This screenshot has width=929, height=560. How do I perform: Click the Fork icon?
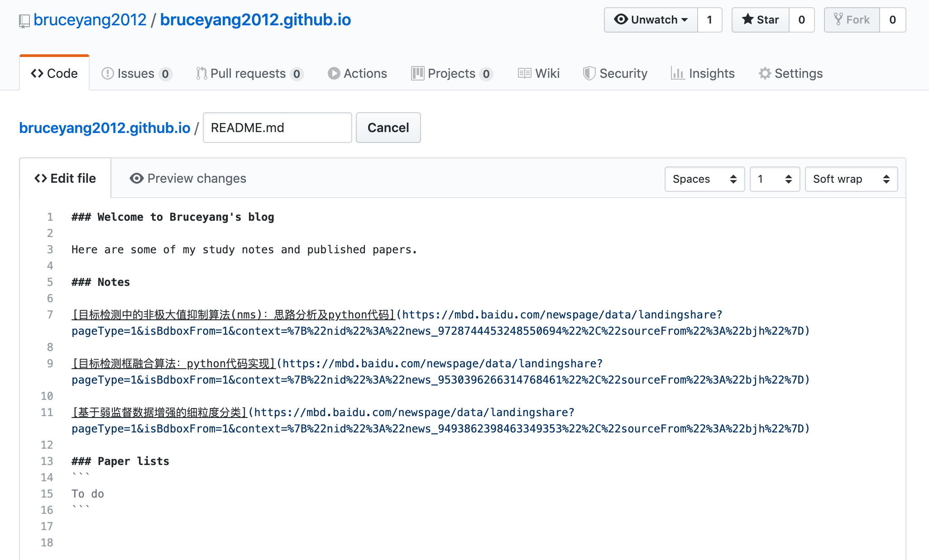tap(838, 19)
